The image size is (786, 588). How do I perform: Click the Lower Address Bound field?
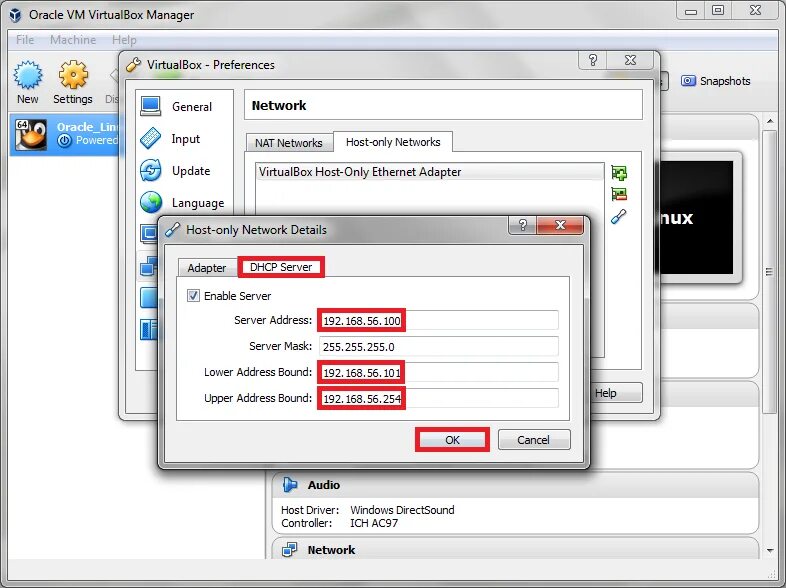pos(439,372)
